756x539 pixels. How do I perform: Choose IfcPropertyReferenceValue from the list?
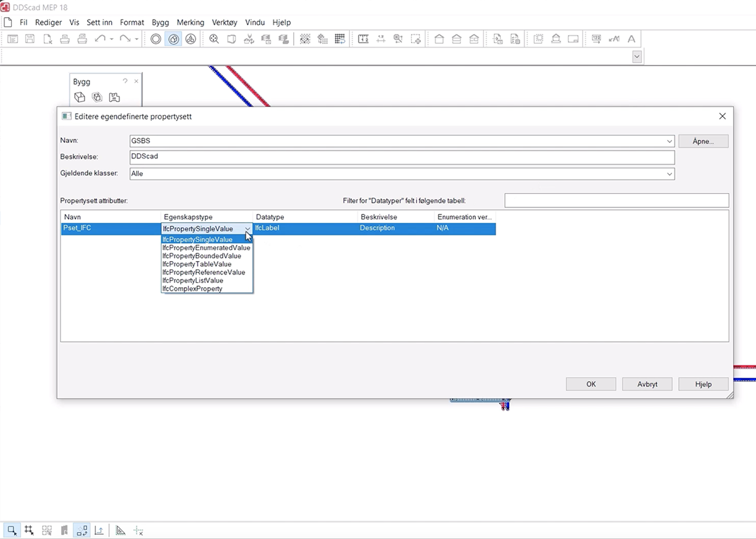[207, 272]
